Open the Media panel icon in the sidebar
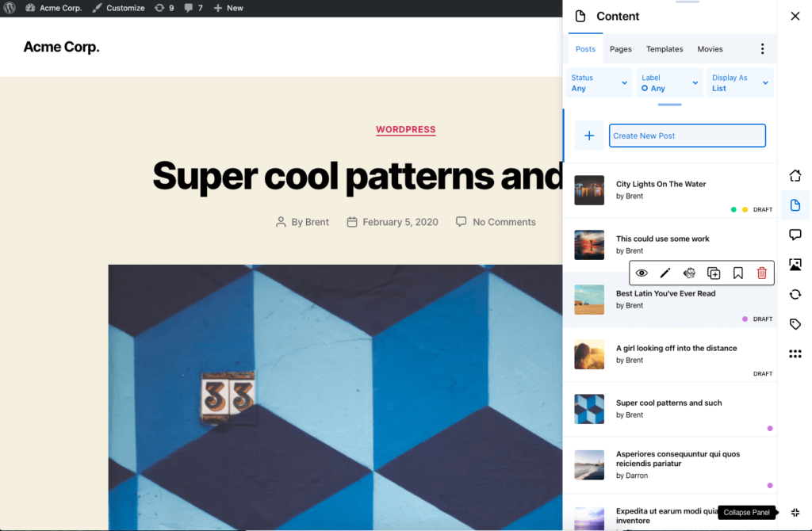Viewport: 812px width, 531px height. point(795,264)
